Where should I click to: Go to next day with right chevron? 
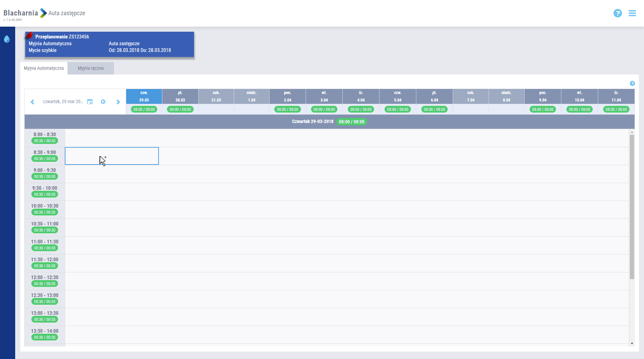[118, 102]
